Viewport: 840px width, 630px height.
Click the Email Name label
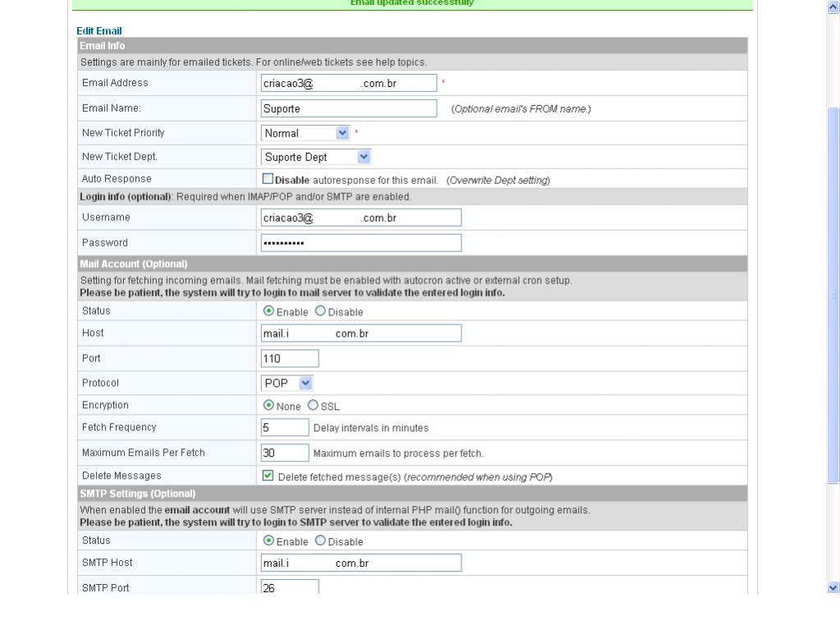point(112,108)
